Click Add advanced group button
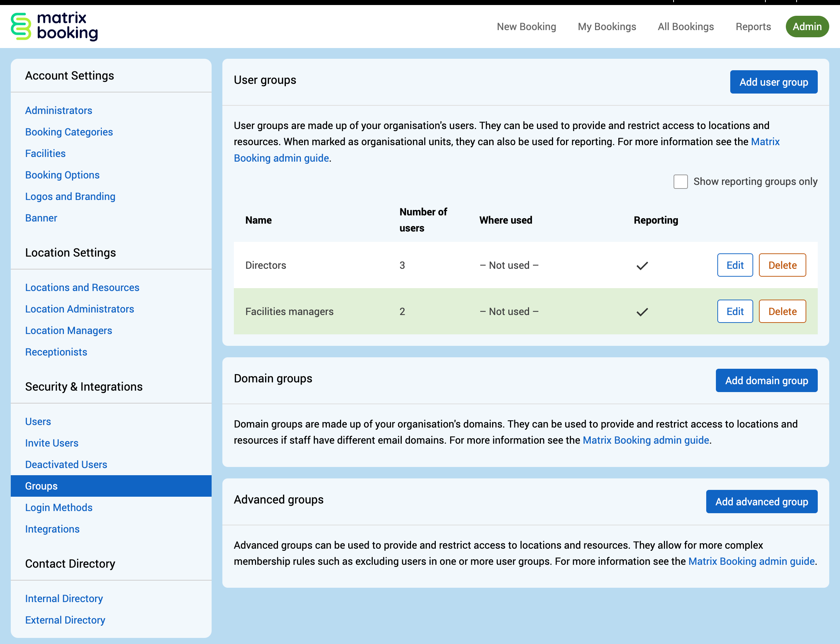Screen dimensions: 840x644 (x=761, y=502)
